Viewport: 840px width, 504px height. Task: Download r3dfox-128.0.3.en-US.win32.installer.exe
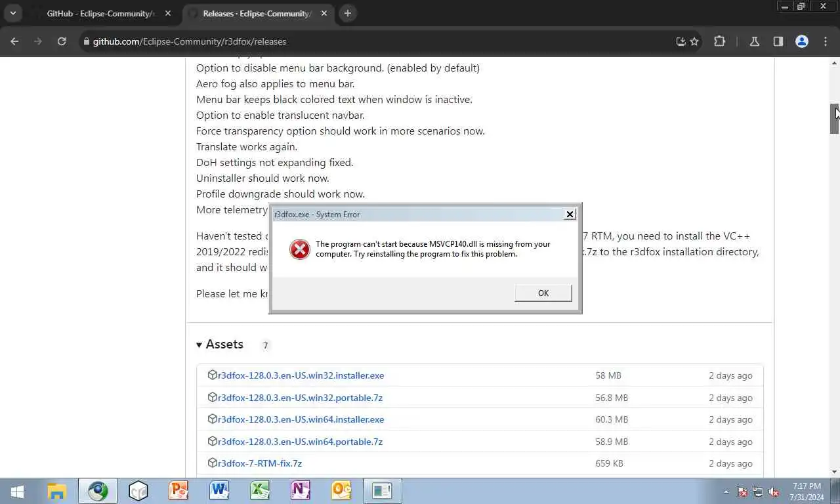[301, 375]
